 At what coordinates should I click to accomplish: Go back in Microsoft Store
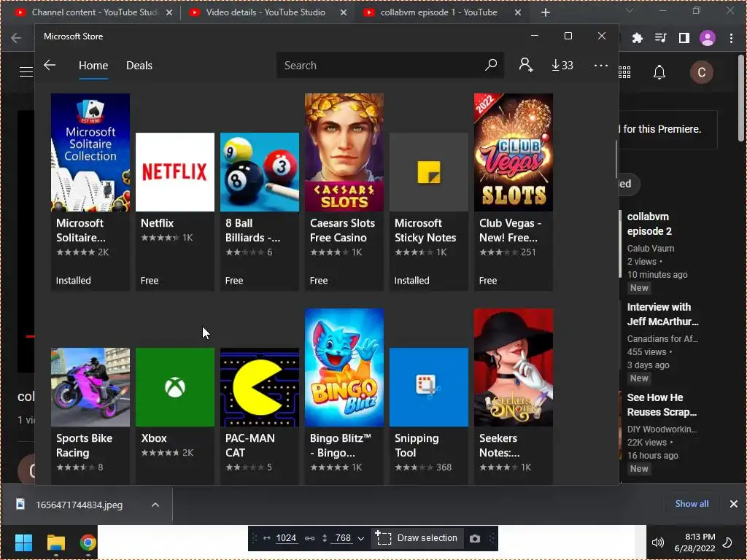click(x=50, y=65)
